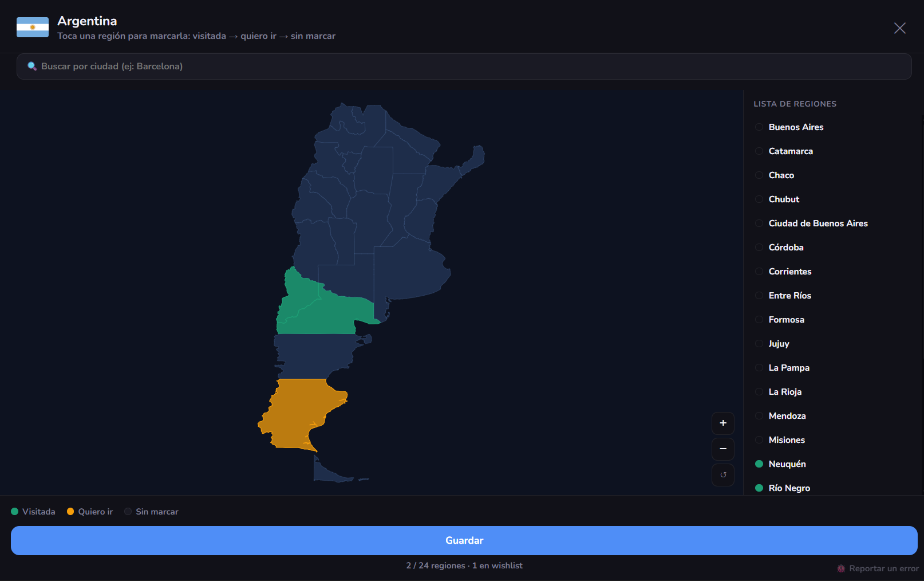Image resolution: width=924 pixels, height=581 pixels.
Task: Toggle the Chubut status dot
Action: (759, 199)
